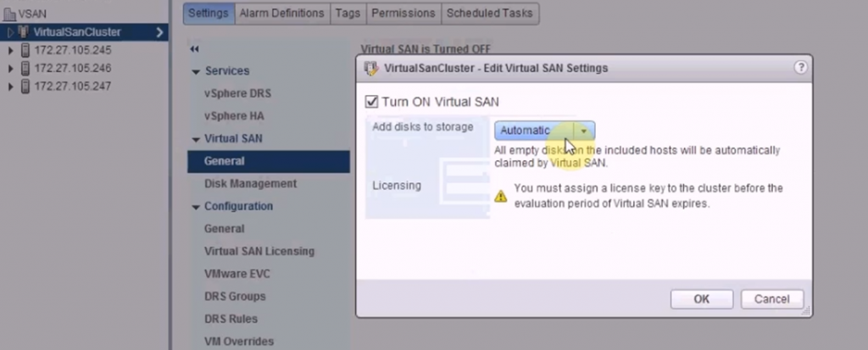This screenshot has width=868, height=350.
Task: Collapse the Configuration section
Action: coord(197,206)
